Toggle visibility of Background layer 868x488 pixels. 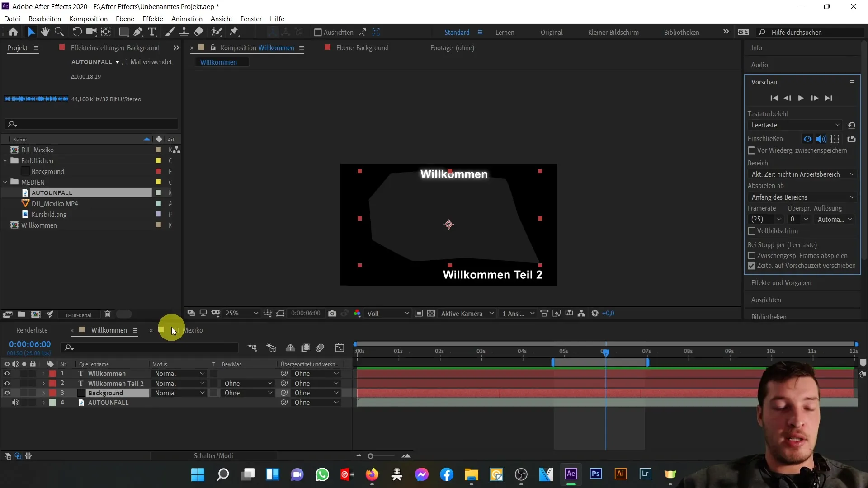pyautogui.click(x=7, y=393)
